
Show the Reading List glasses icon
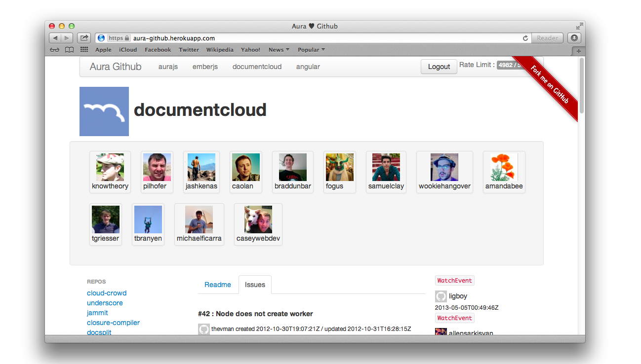55,50
